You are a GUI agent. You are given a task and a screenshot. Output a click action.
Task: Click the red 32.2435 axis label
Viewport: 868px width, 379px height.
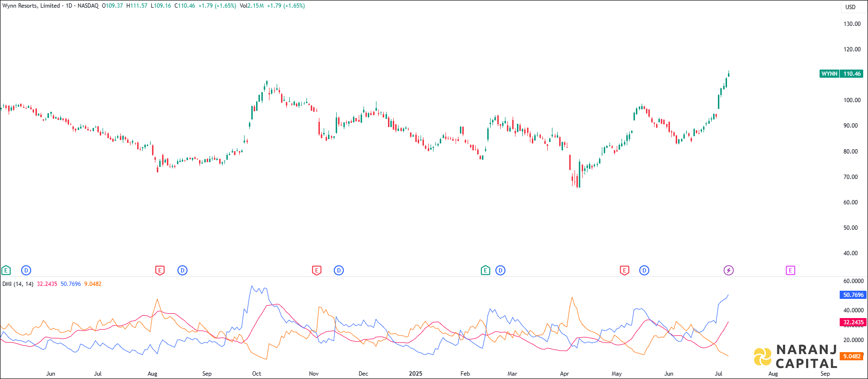(853, 322)
